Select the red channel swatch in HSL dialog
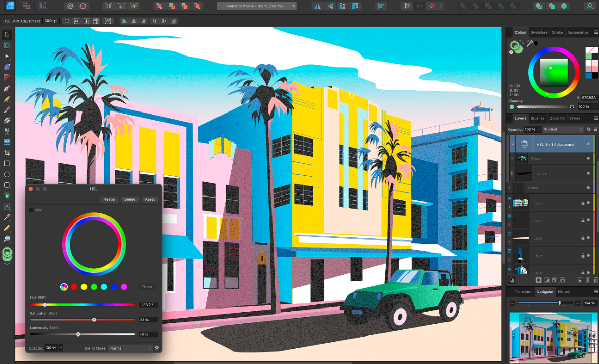The height and width of the screenshot is (364, 599). click(x=74, y=287)
